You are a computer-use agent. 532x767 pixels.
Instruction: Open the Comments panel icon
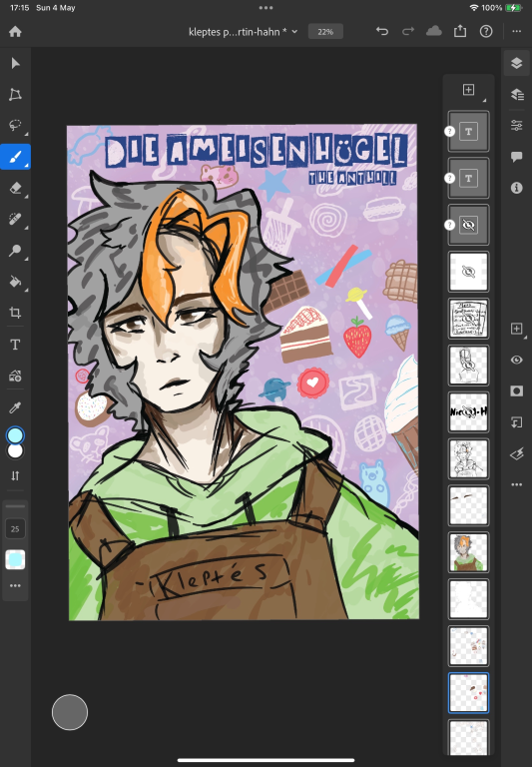(x=516, y=157)
